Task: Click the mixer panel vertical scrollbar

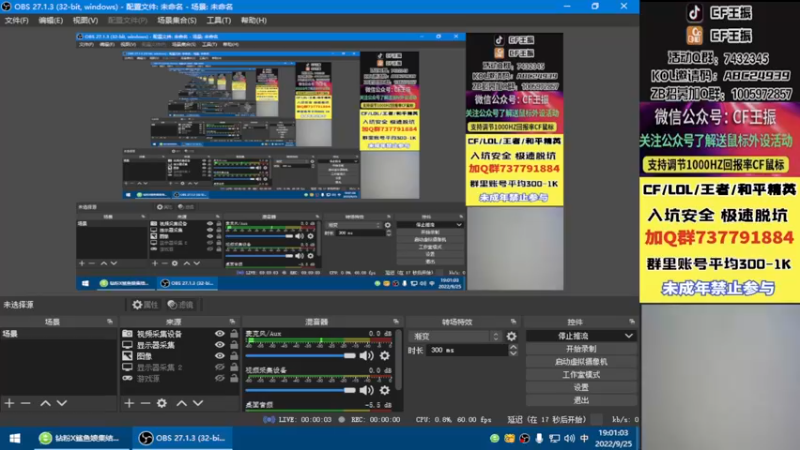Action: [398, 360]
